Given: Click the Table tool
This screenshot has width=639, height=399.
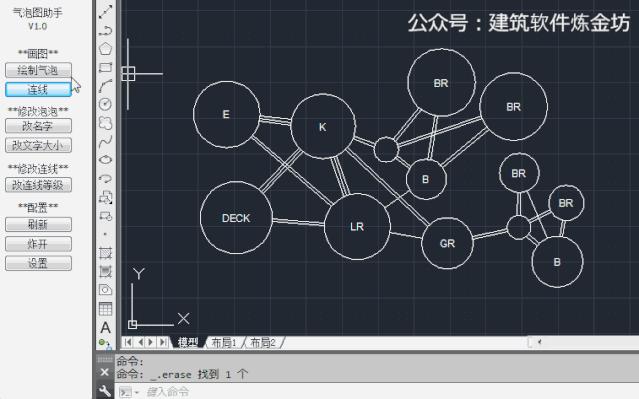Looking at the screenshot, I should [x=105, y=309].
